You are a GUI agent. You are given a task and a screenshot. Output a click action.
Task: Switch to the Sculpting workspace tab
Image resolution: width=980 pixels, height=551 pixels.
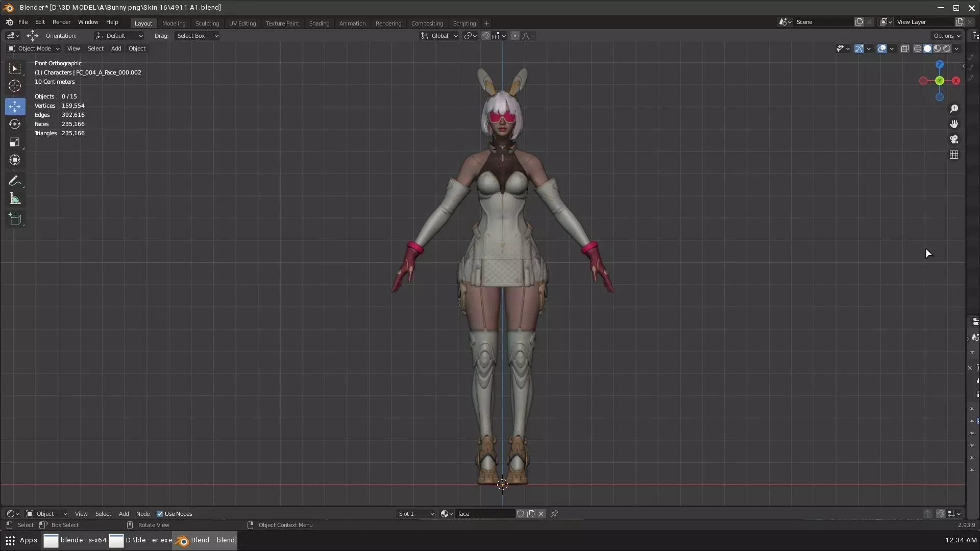pyautogui.click(x=207, y=23)
